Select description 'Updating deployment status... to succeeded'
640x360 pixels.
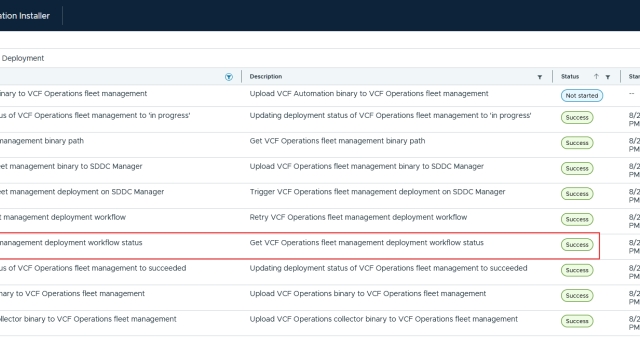389,268
